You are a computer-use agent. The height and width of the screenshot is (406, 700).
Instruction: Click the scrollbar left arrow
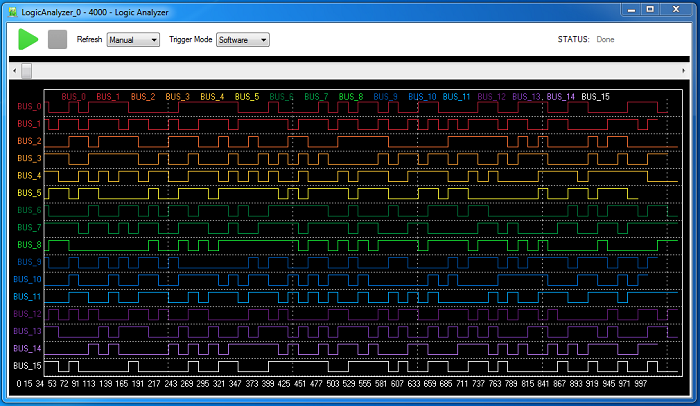(12, 71)
